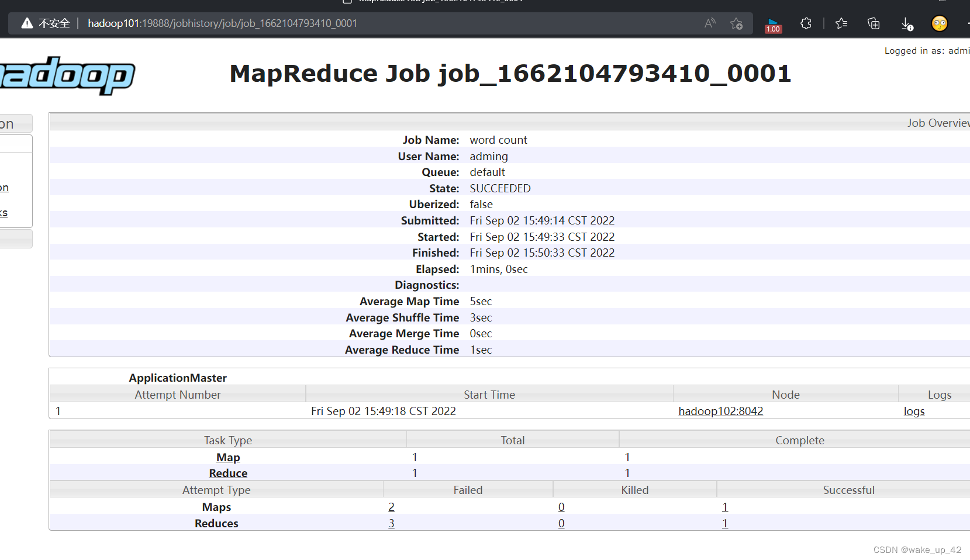Click the 'default' queue value
Image resolution: width=970 pixels, height=560 pixels.
pos(487,172)
